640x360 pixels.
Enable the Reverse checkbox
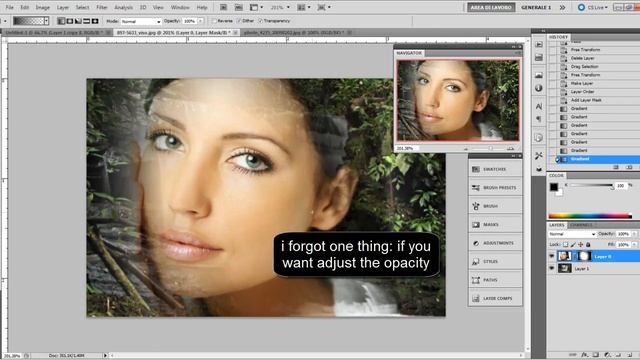(x=215, y=21)
